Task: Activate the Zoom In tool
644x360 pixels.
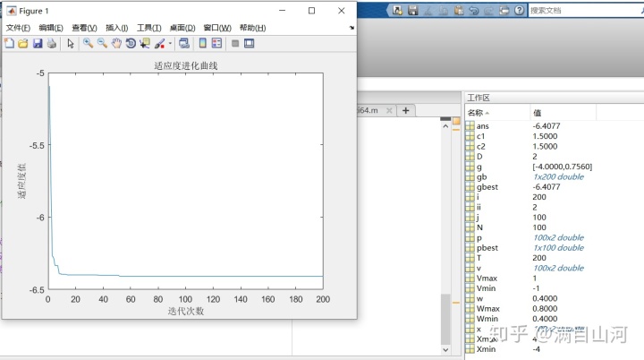Action: [x=88, y=43]
